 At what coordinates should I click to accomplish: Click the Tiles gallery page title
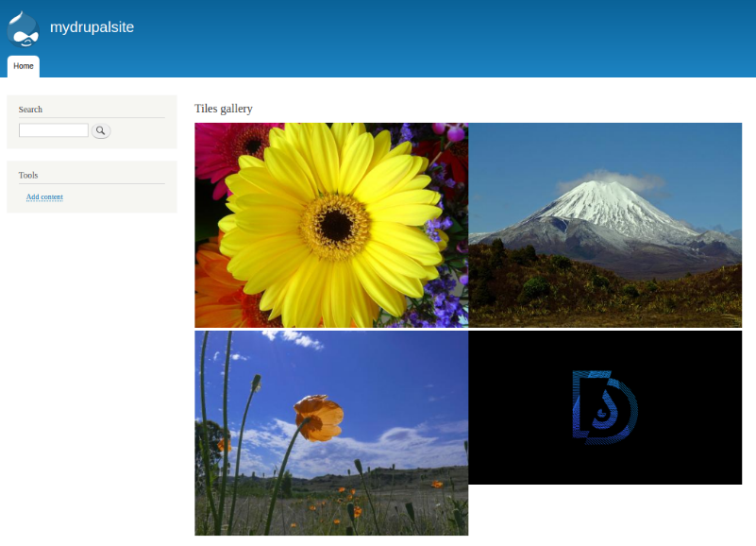coord(223,108)
